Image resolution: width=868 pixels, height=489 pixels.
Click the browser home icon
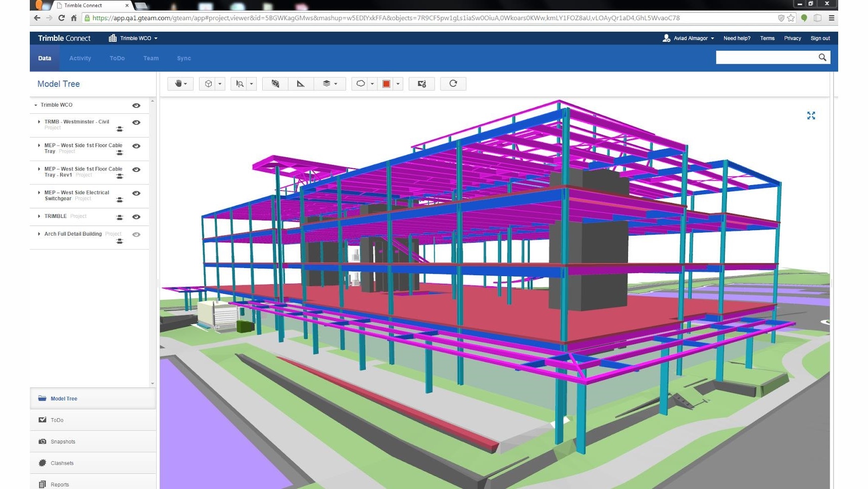pos(74,18)
